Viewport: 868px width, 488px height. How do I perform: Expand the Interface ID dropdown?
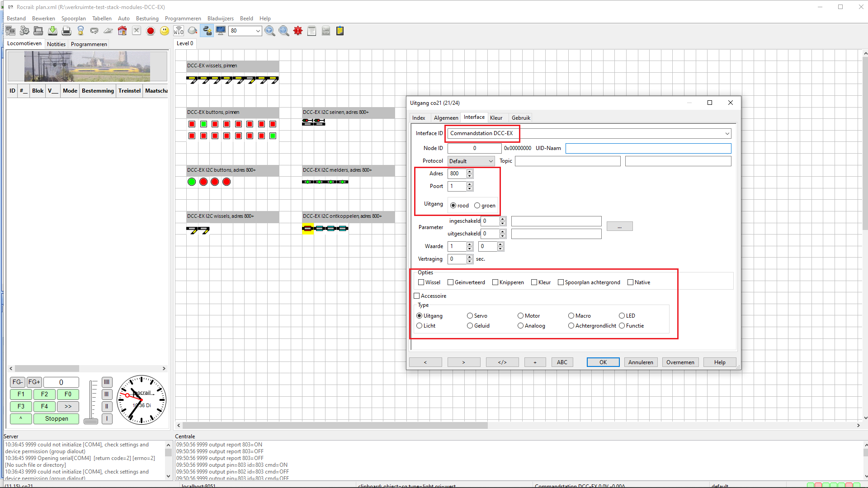pyautogui.click(x=727, y=133)
